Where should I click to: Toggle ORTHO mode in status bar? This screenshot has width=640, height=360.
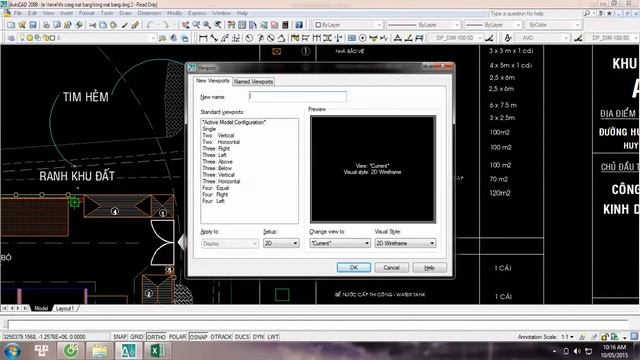click(156, 337)
